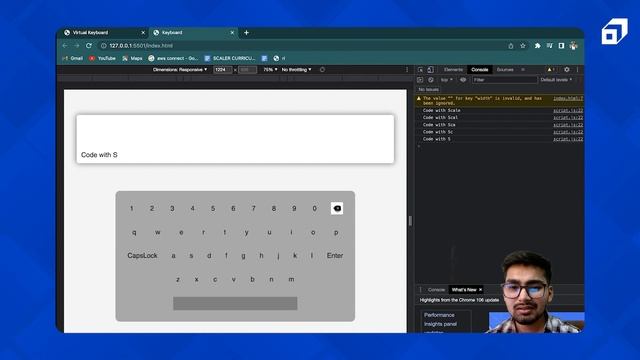Open the No throttling dropdown
Viewport: 640px width, 360px height.
tap(296, 70)
